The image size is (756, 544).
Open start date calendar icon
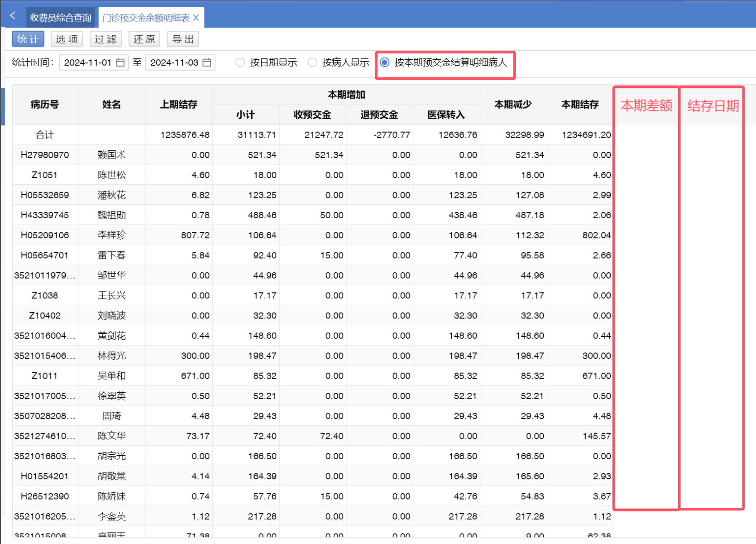click(x=120, y=63)
